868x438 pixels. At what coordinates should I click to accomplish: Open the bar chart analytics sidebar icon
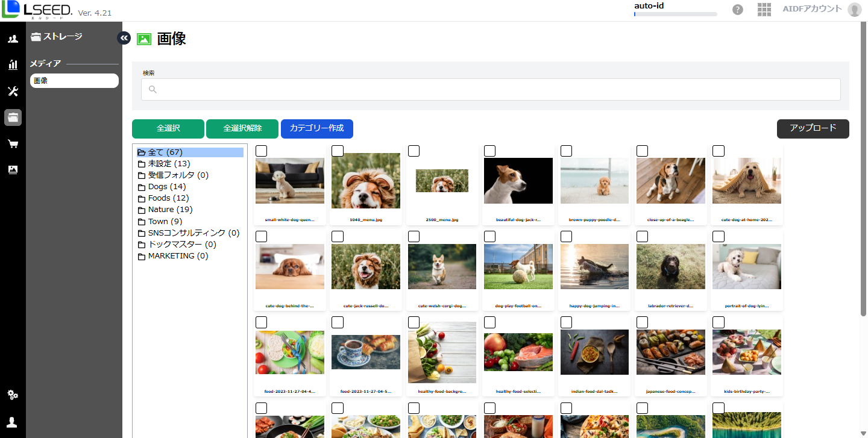13,65
